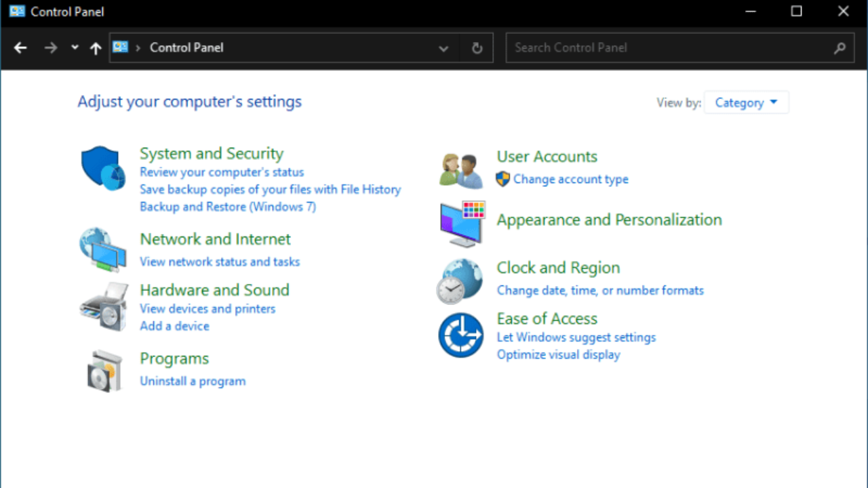
Task: Select Backup and Restore (Windows 7) link
Action: pos(228,207)
